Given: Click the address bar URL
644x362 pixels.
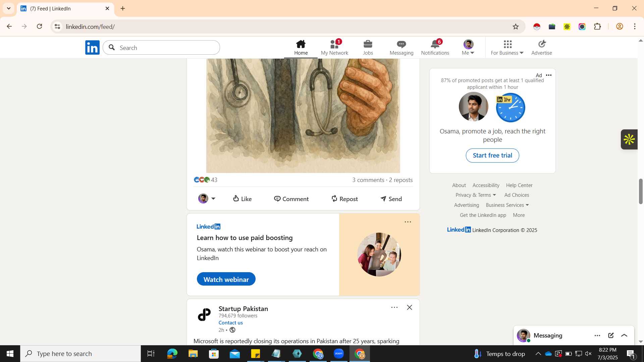Looking at the screenshot, I should (90, 26).
